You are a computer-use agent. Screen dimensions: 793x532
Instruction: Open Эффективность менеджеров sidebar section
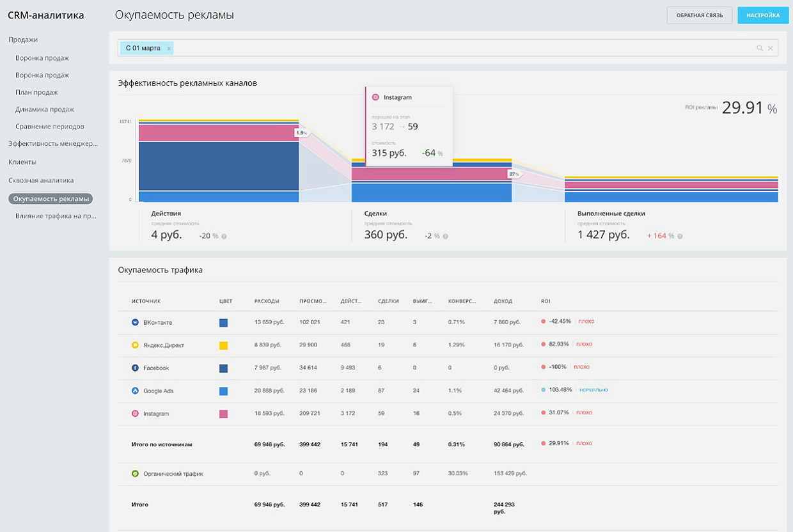tap(53, 144)
